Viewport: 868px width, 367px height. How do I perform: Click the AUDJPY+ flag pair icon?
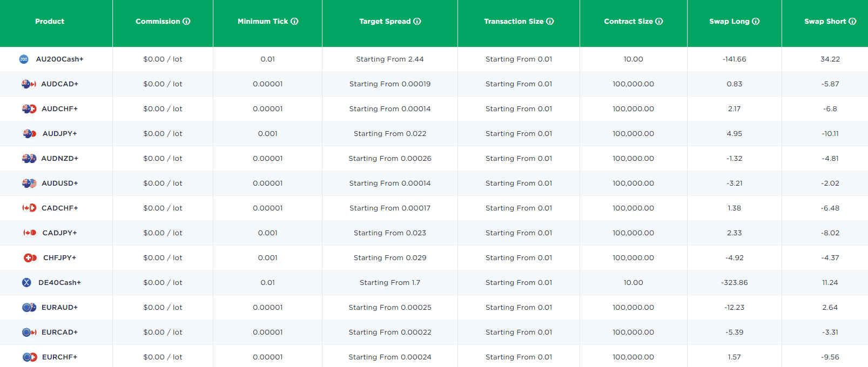(x=30, y=134)
